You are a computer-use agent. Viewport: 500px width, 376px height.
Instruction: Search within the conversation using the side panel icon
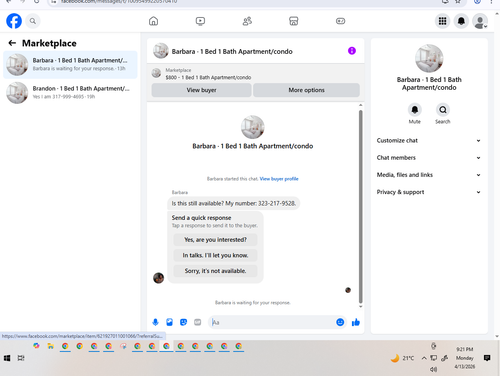point(443,110)
